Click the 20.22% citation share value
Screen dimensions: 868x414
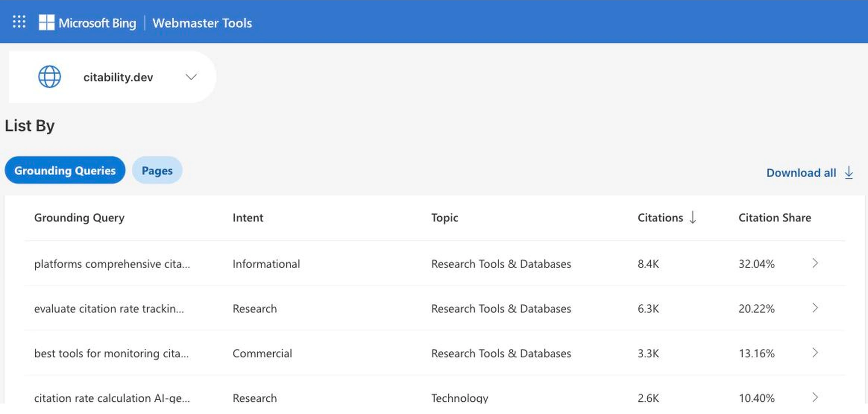pos(757,308)
